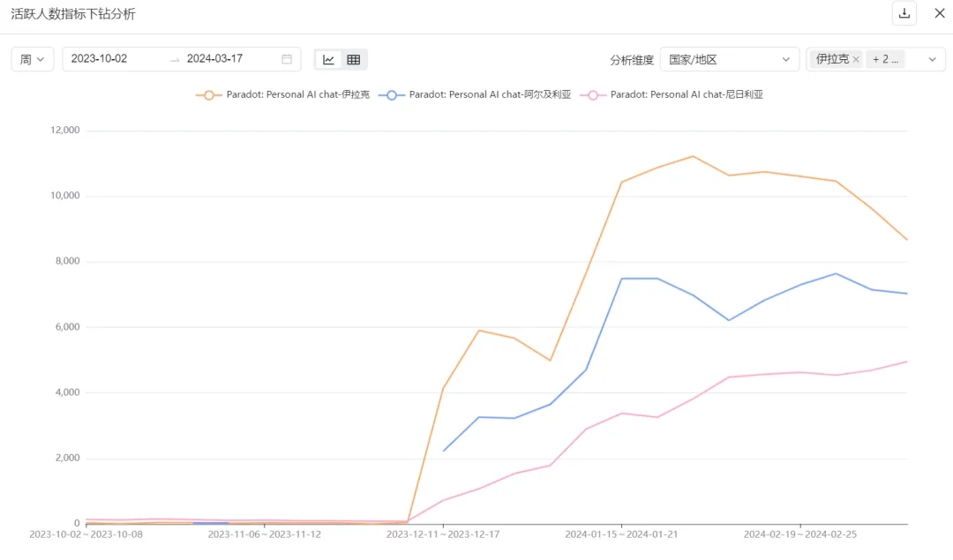Toggle the 伊拉克 orange legend series
953x560 pixels.
coord(282,94)
